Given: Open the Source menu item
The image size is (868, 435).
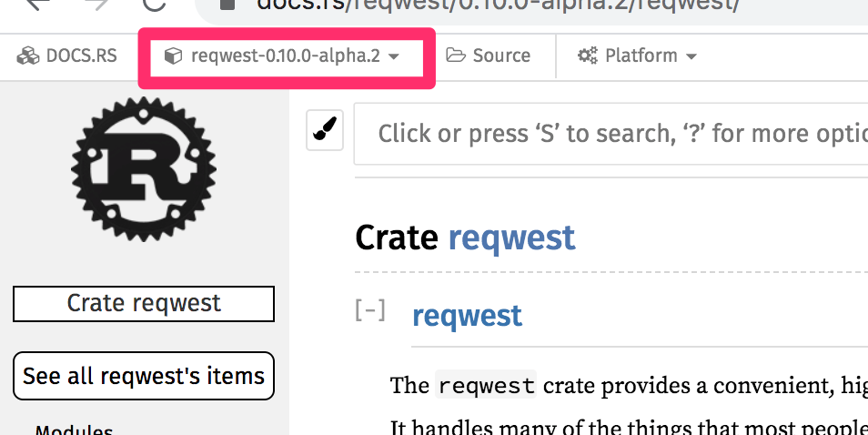Looking at the screenshot, I should pos(489,56).
